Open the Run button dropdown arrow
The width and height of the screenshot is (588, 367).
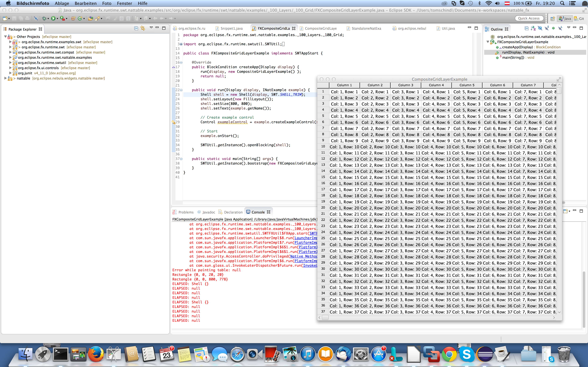tap(57, 19)
